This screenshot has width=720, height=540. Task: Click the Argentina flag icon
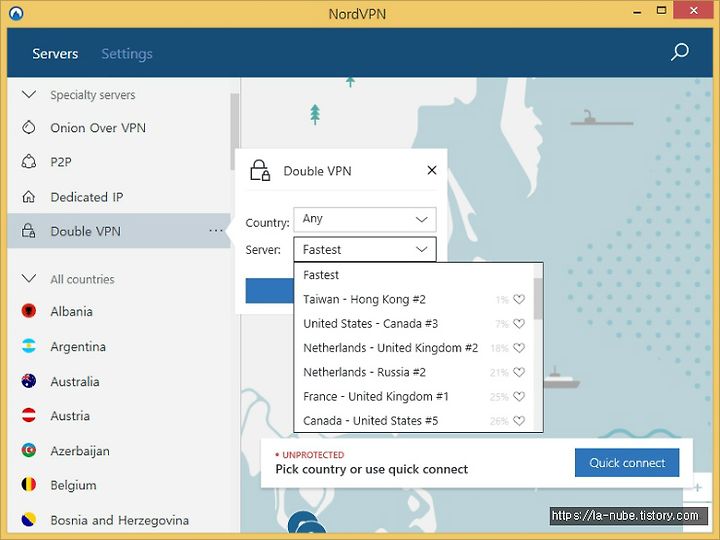pyautogui.click(x=28, y=346)
